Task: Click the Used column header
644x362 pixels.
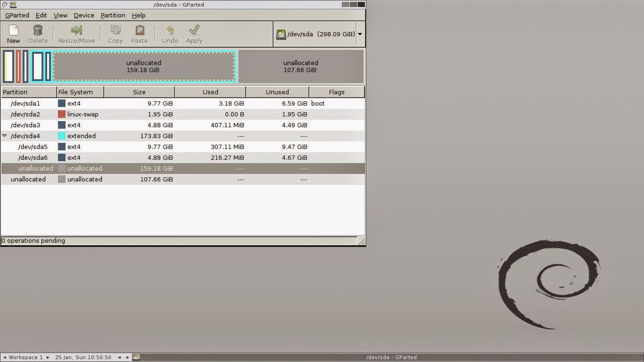Action: coord(210,92)
